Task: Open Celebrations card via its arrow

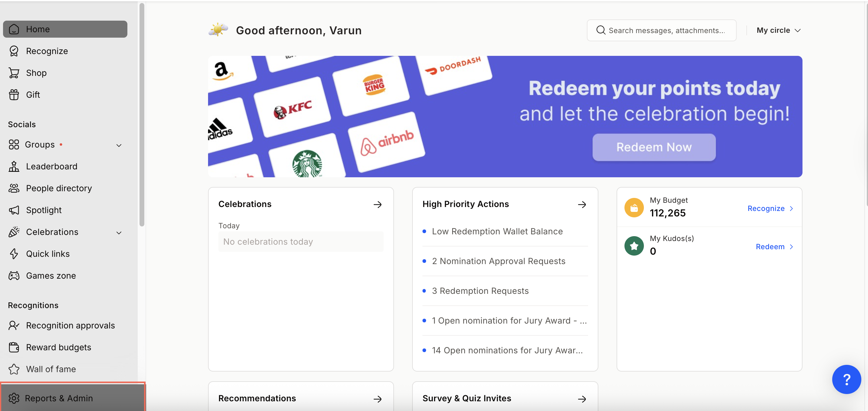Action: 378,205
